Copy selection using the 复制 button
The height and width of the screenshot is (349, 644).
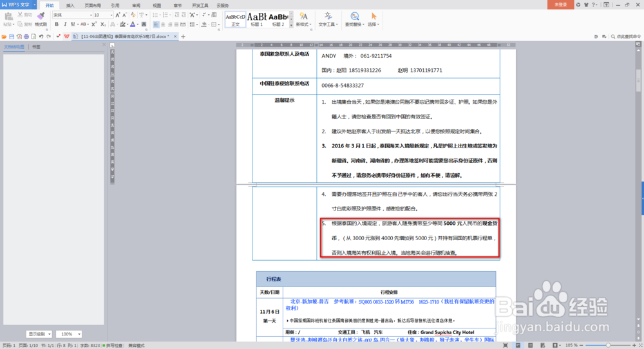[24, 24]
